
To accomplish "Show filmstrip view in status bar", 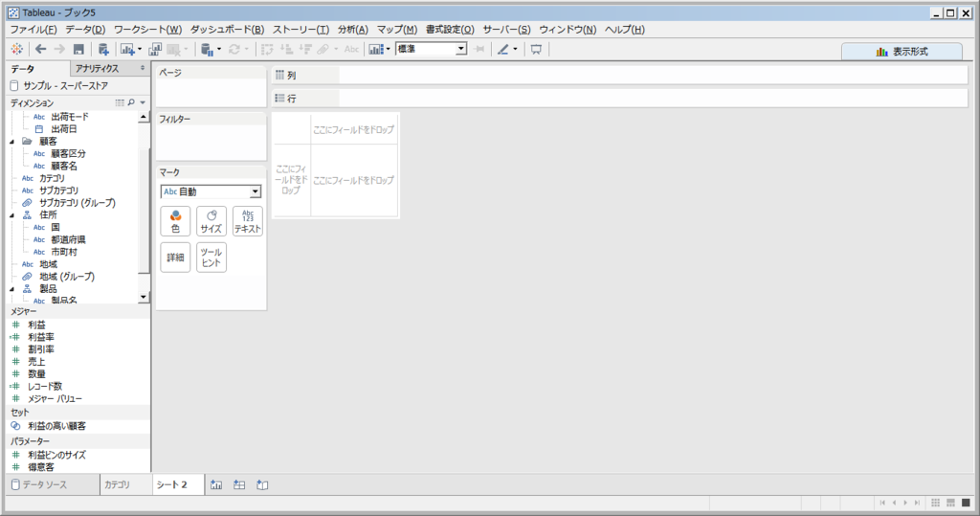I will (x=950, y=503).
